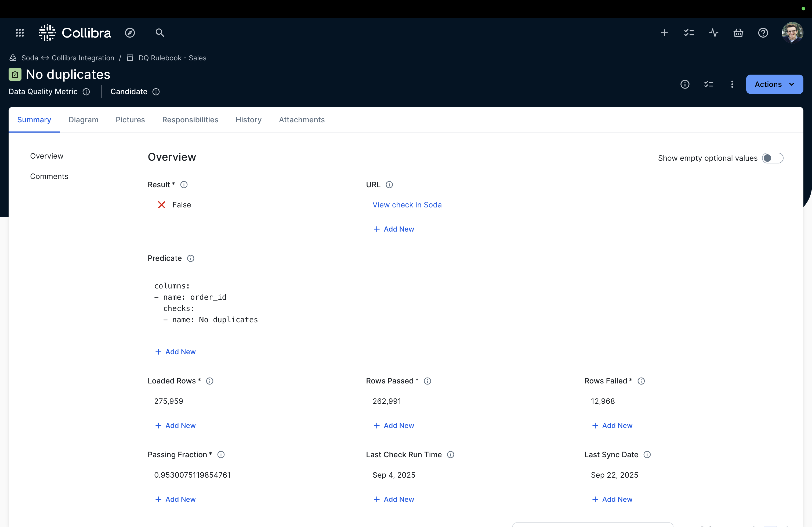
Task: Click the activity pulse icon
Action: (x=713, y=33)
